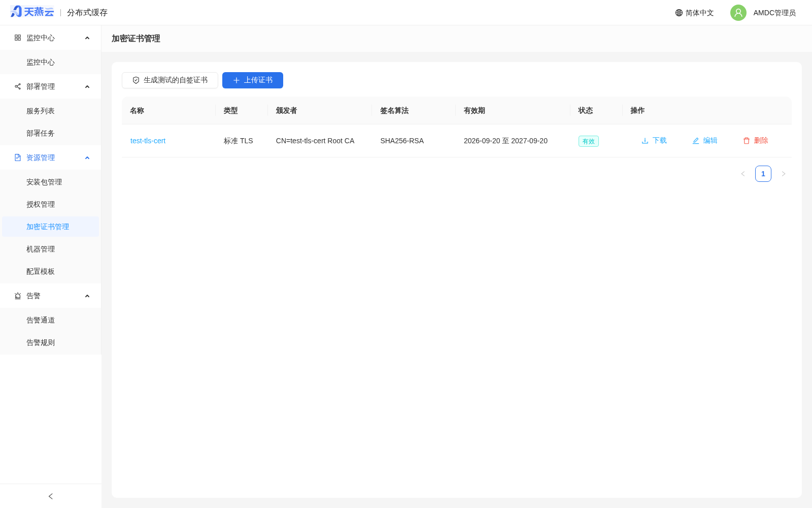Open 安装包管理 in sidebar
This screenshot has width=812, height=508.
[51, 182]
